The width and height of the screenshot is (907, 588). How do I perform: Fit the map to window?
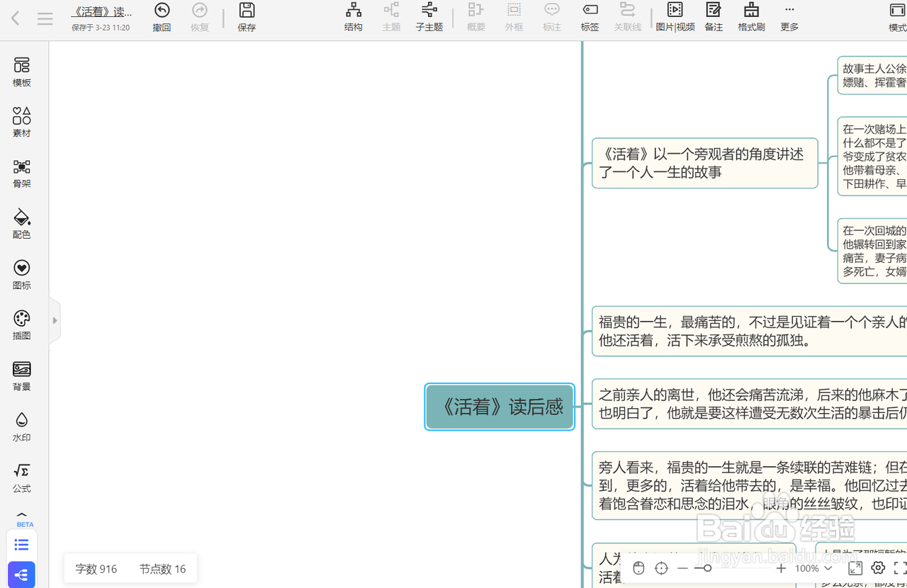click(855, 568)
